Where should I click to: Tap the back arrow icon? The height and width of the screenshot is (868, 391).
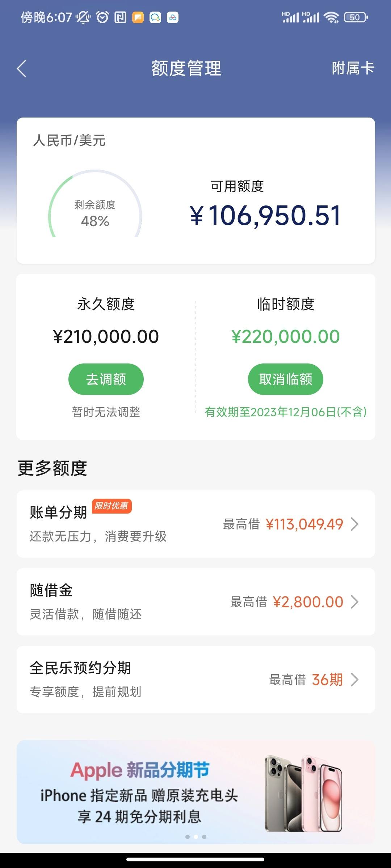tap(22, 69)
